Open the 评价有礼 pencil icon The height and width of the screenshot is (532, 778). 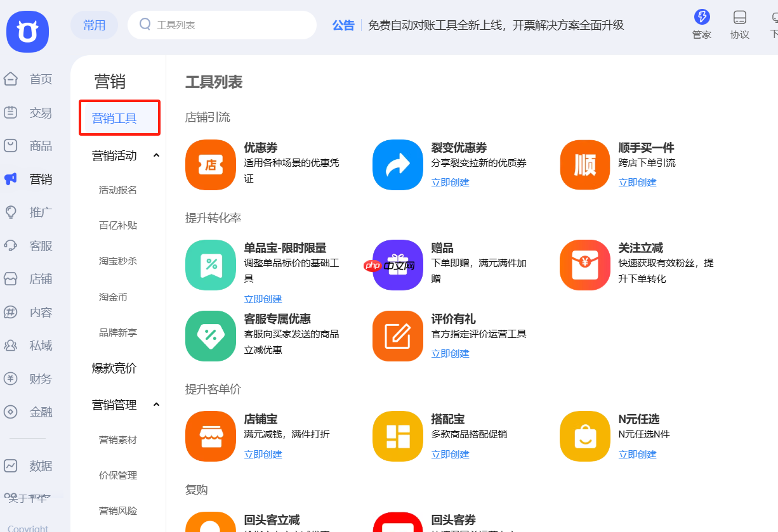point(397,336)
